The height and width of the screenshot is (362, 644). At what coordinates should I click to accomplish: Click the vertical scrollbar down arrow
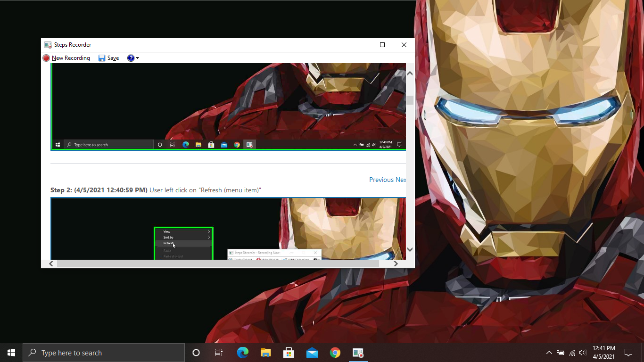click(x=410, y=249)
